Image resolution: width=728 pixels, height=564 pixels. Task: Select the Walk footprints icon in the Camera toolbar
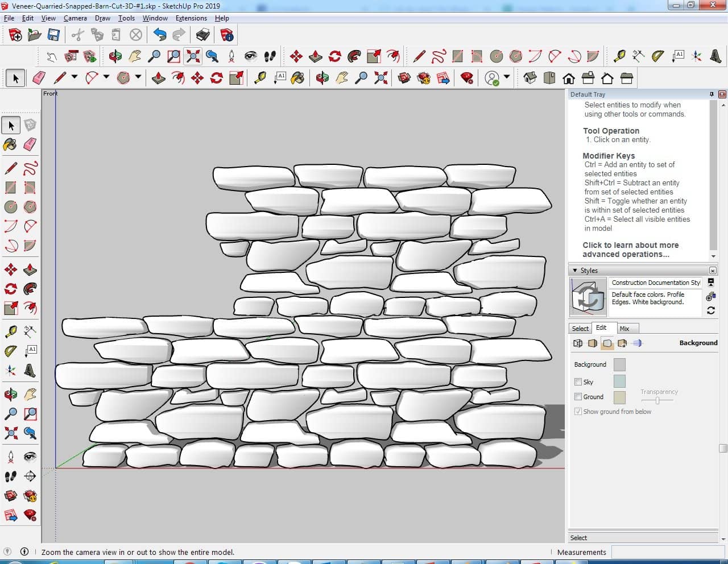click(x=270, y=56)
